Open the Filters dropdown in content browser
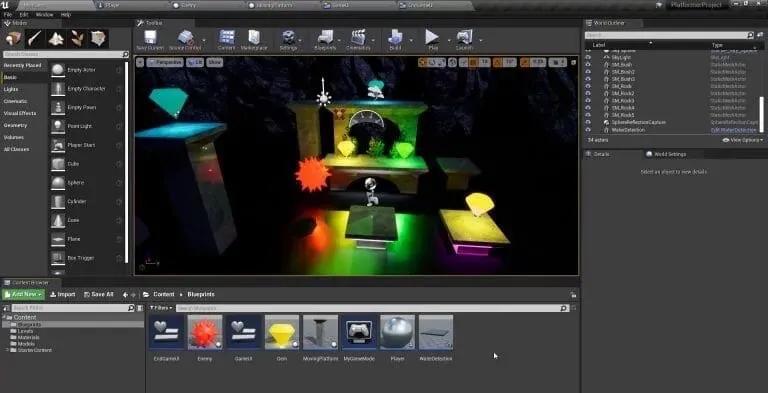768x393 pixels. pyautogui.click(x=161, y=308)
